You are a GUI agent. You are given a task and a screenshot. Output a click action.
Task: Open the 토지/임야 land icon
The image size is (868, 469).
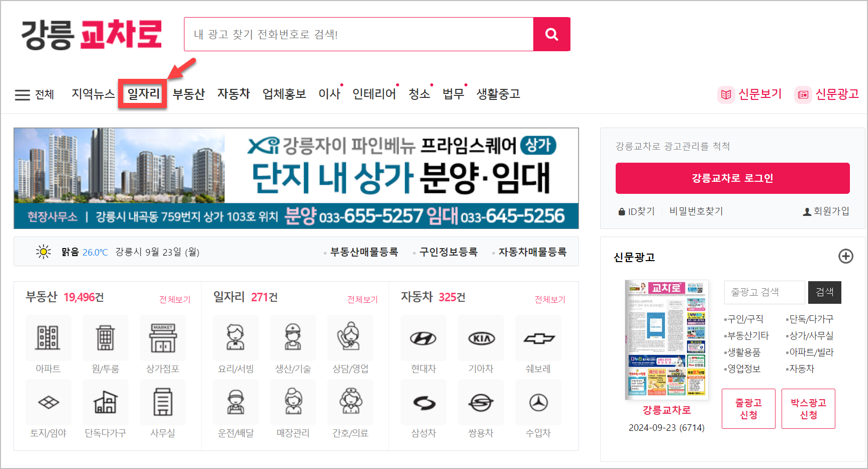click(x=48, y=402)
